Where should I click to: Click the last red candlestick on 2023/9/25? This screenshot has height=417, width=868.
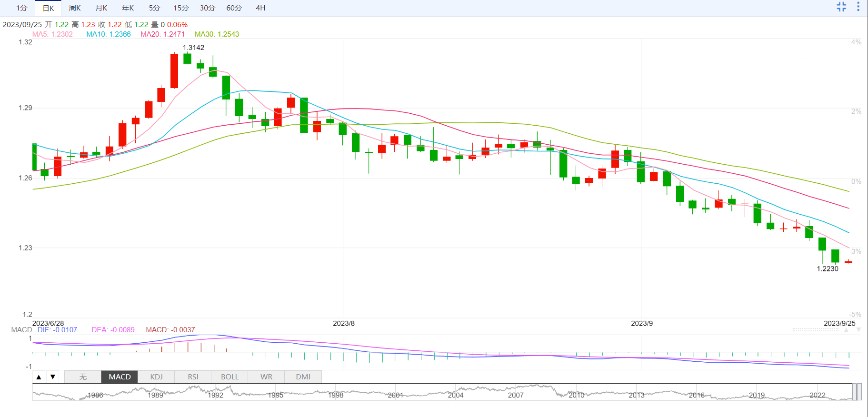click(848, 262)
